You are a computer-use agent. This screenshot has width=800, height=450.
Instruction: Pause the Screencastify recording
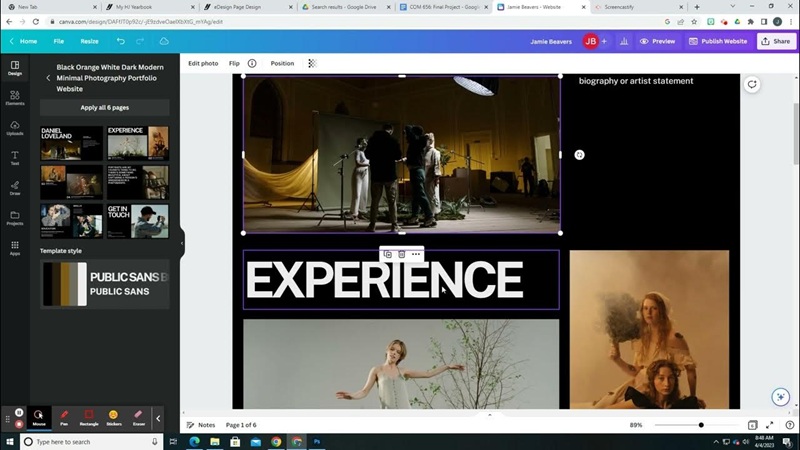click(19, 412)
